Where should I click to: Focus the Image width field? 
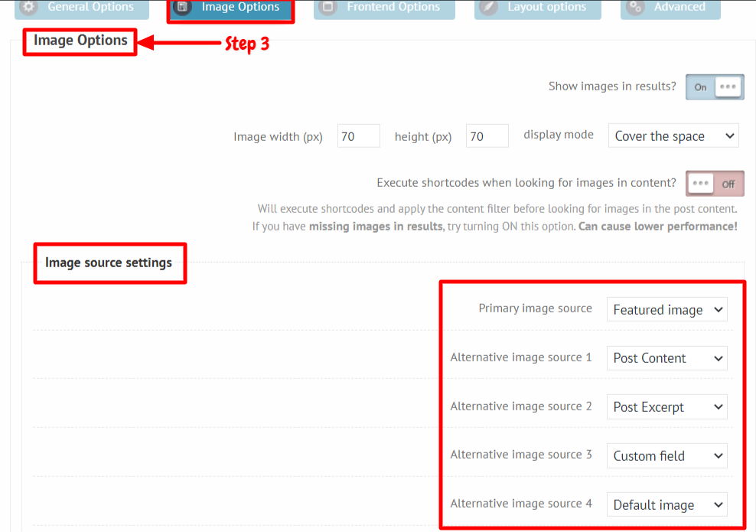click(359, 136)
